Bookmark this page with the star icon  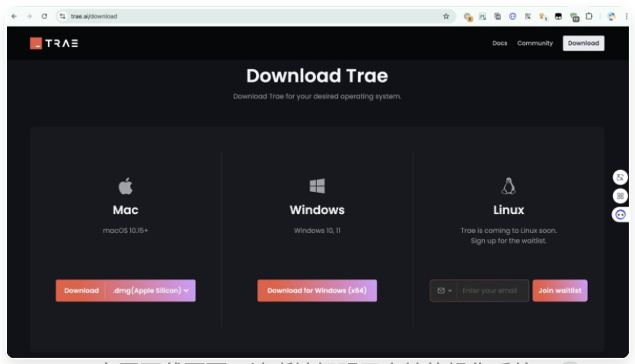(x=446, y=16)
